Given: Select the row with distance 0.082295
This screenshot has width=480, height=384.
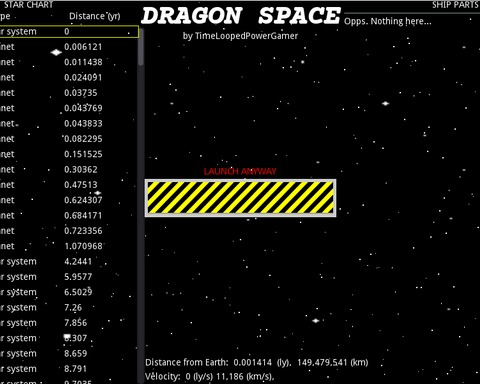Looking at the screenshot, I should tap(69, 139).
